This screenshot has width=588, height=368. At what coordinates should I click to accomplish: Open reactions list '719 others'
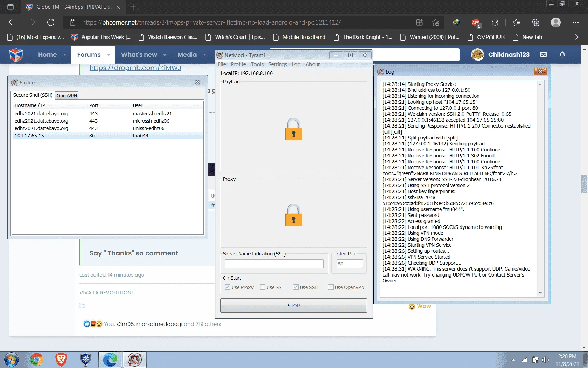tap(208, 324)
